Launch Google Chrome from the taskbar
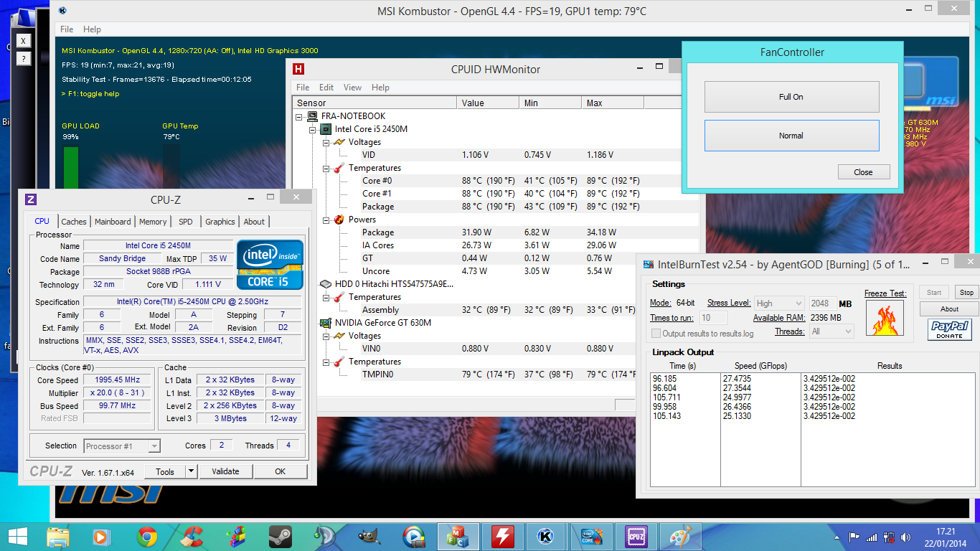The width and height of the screenshot is (980, 551). (147, 536)
